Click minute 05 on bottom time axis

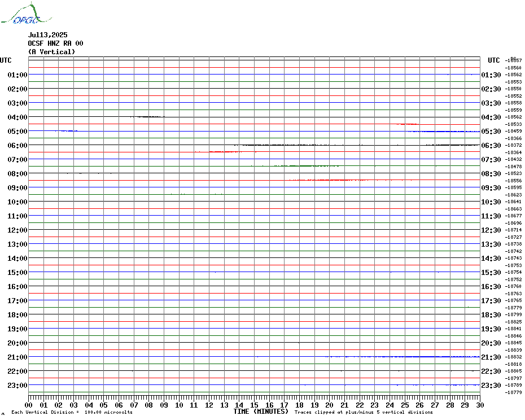coord(104,405)
